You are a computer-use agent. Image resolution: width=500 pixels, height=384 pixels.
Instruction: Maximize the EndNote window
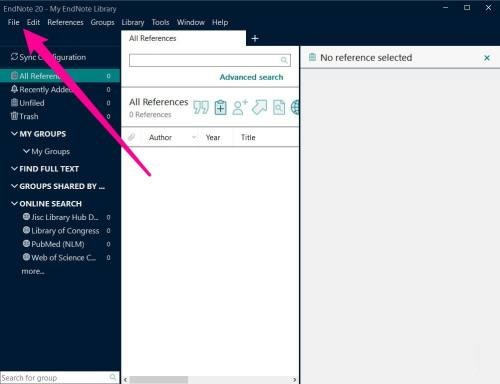click(x=467, y=7)
